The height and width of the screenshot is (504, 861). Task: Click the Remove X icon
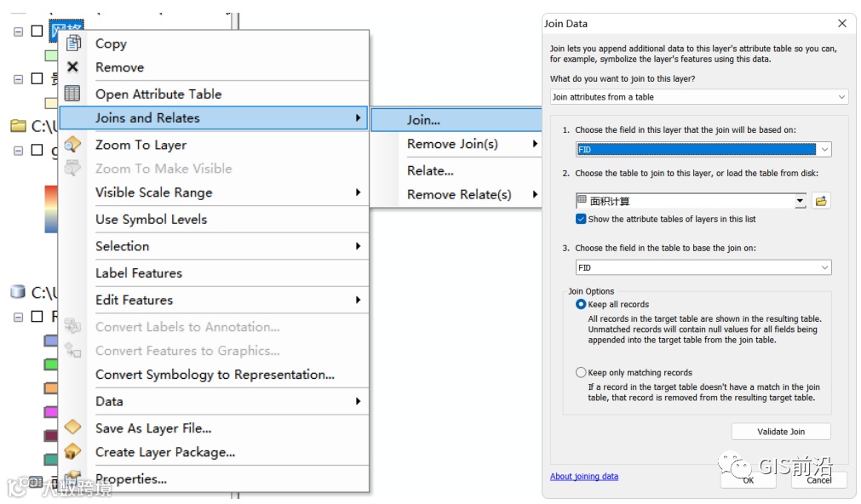(73, 67)
